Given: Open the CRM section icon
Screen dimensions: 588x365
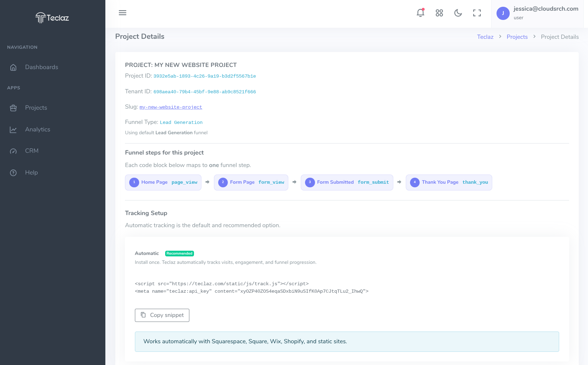Looking at the screenshot, I should pos(13,151).
